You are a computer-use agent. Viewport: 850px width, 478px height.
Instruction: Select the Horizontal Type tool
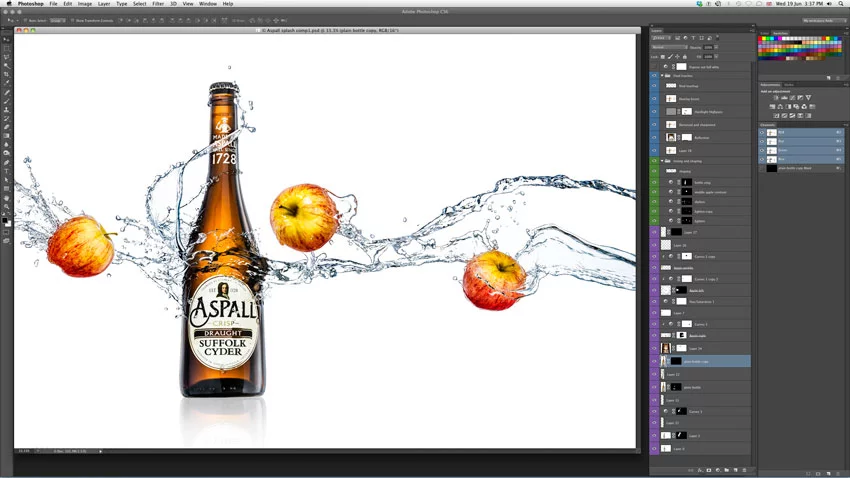pyautogui.click(x=6, y=171)
